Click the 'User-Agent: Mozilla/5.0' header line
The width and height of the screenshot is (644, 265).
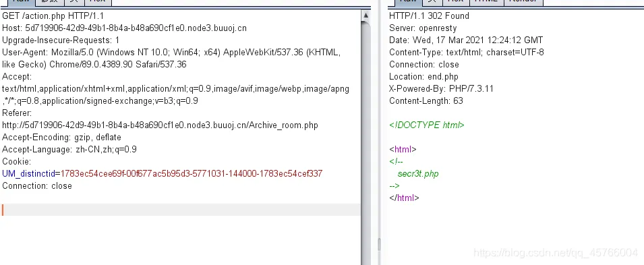[x=171, y=53]
